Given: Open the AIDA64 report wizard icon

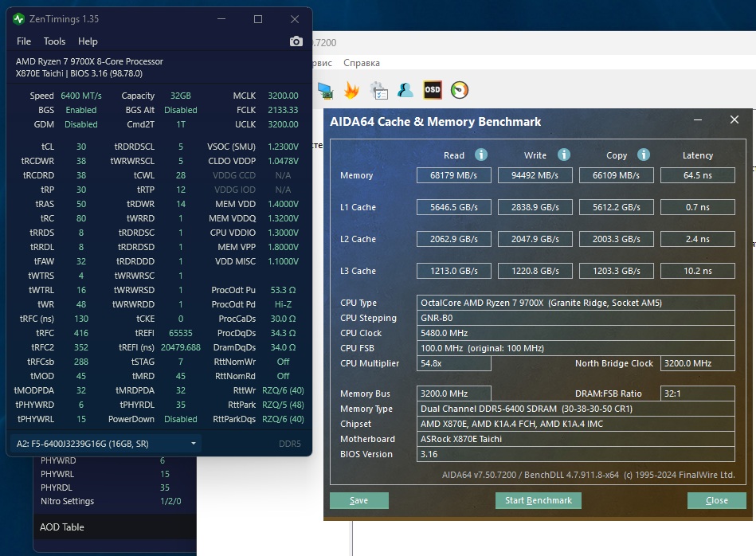Looking at the screenshot, I should 378,90.
